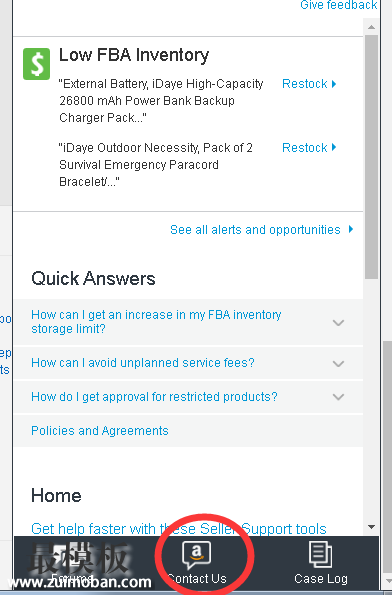The width and height of the screenshot is (392, 595).
Task: Expand restricted products approval answer chevron
Action: pos(338,397)
